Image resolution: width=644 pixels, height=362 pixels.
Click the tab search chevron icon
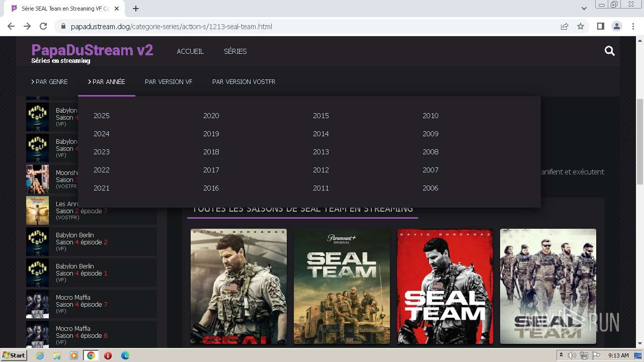pos(584,9)
